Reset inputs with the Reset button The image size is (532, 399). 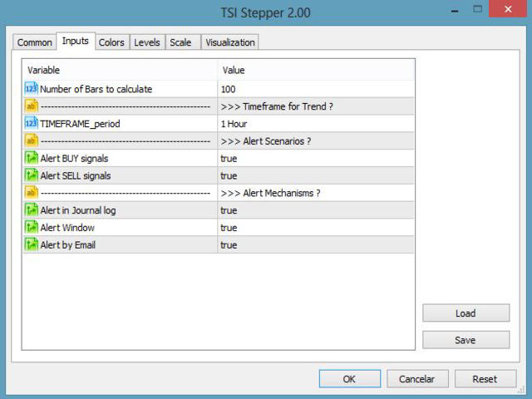point(485,379)
